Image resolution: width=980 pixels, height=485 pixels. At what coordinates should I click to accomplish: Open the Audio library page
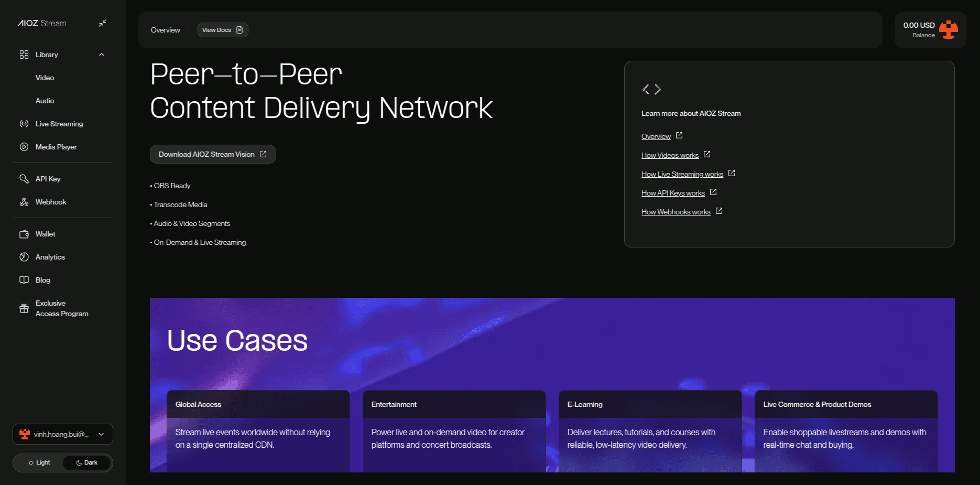coord(45,101)
